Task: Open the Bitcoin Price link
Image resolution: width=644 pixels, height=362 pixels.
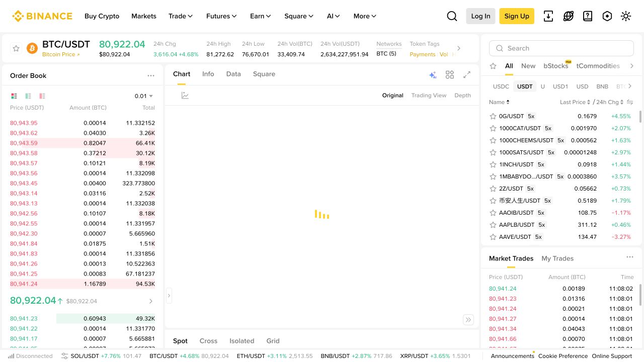Action: point(61,54)
